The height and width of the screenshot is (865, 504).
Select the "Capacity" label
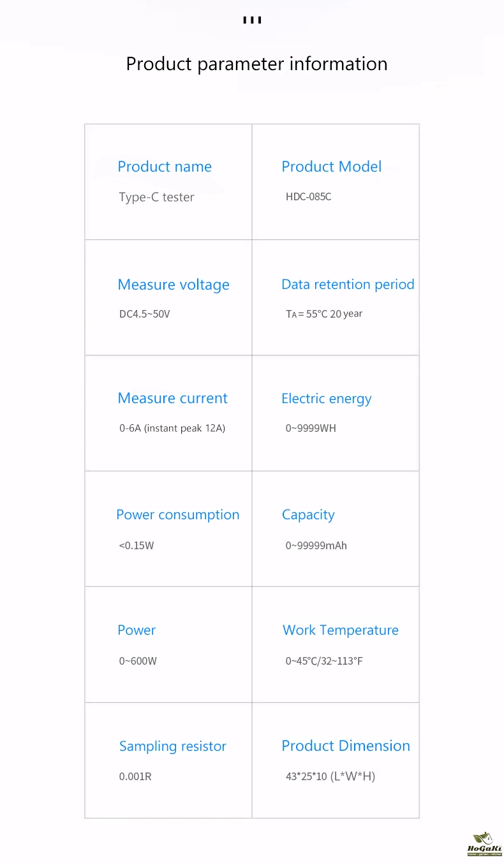click(x=308, y=515)
